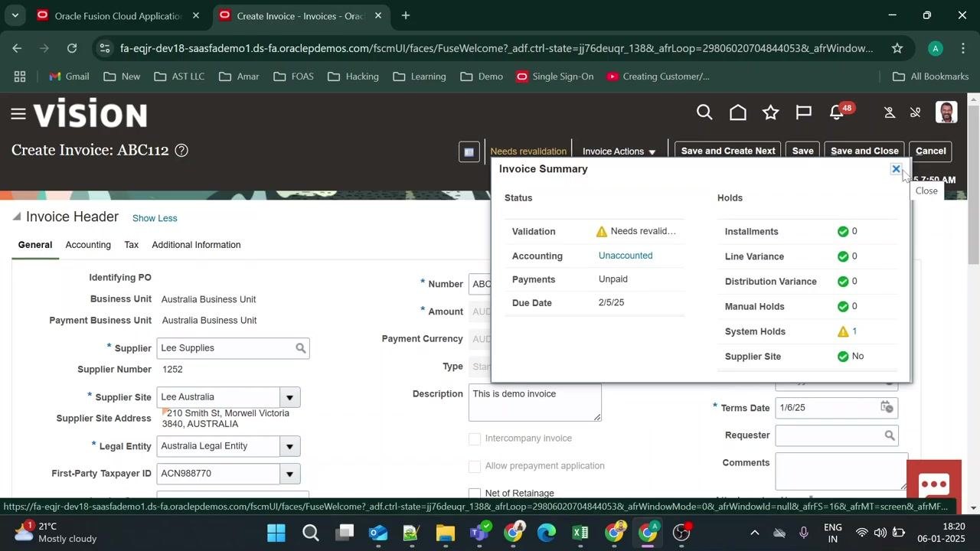Switch to the Accounting tab

pyautogui.click(x=88, y=245)
